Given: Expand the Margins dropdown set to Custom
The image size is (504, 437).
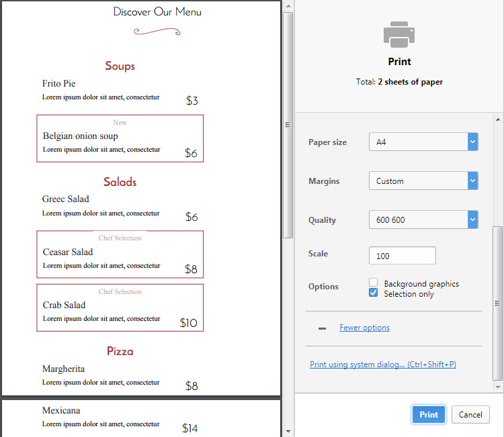Looking at the screenshot, I should (x=423, y=181).
